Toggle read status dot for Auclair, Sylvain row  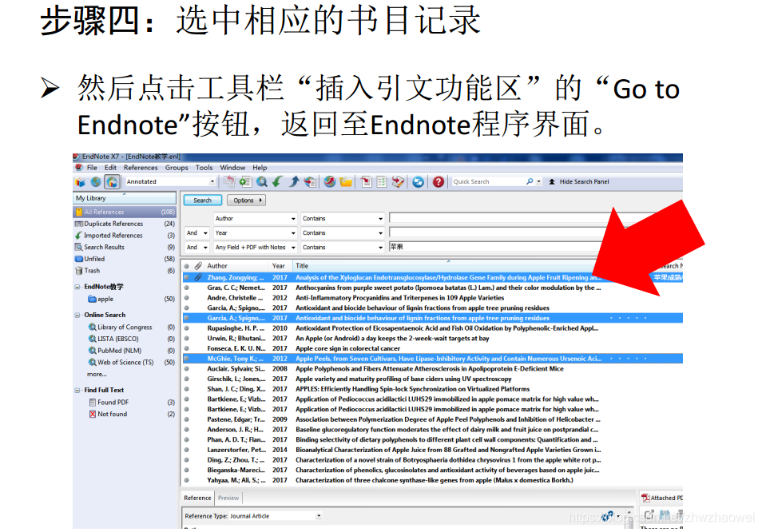click(x=187, y=369)
